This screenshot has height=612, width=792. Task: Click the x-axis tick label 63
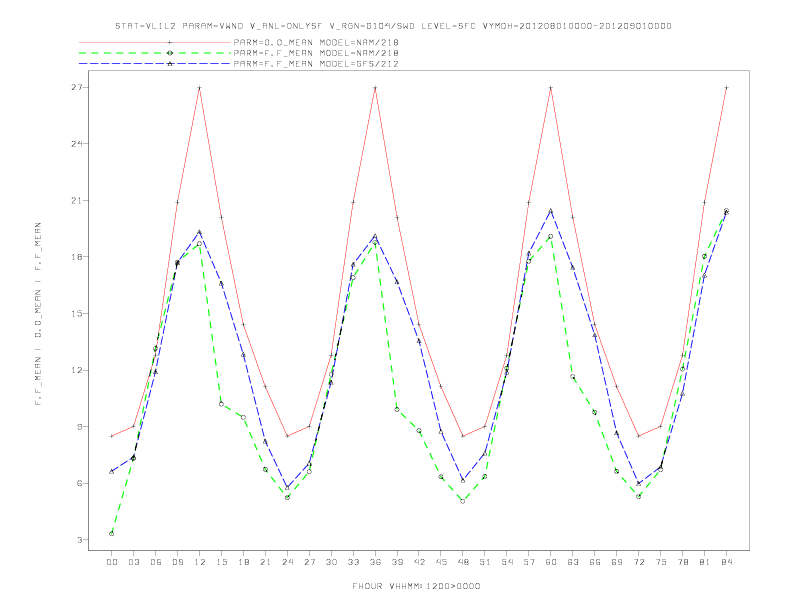[573, 562]
